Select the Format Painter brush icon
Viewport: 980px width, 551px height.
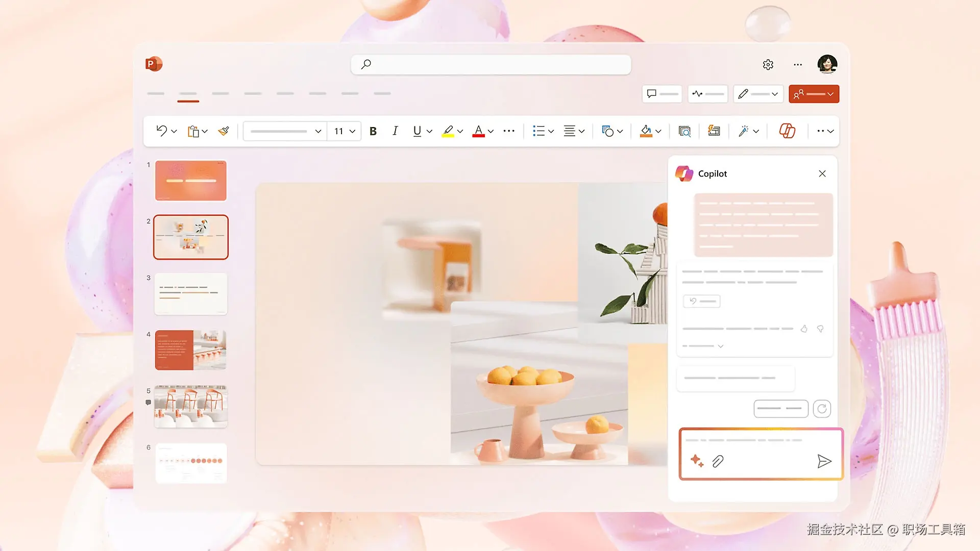(x=224, y=131)
